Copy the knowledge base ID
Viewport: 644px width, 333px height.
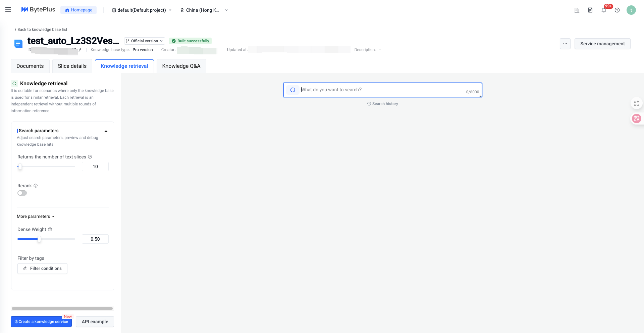click(x=79, y=50)
